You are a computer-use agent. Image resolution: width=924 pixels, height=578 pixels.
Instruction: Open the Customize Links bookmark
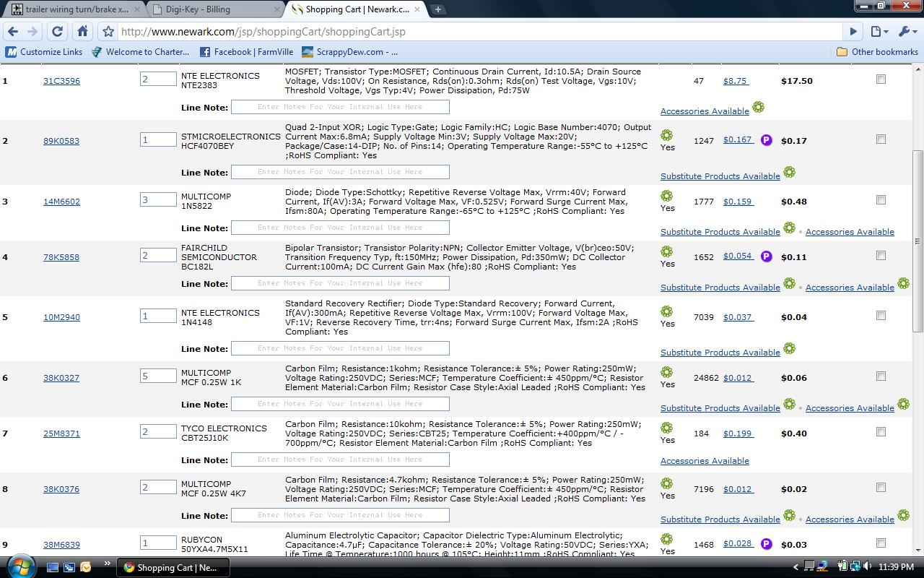pyautogui.click(x=44, y=52)
